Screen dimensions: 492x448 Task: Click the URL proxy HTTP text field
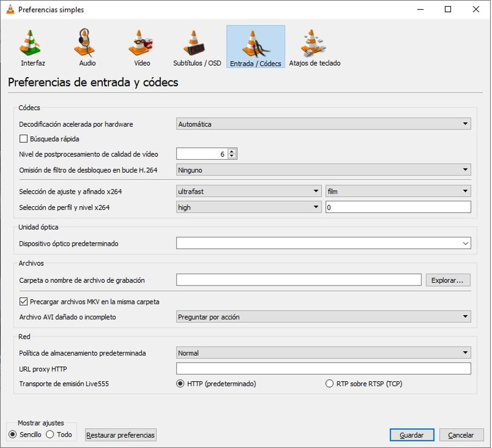point(323,369)
